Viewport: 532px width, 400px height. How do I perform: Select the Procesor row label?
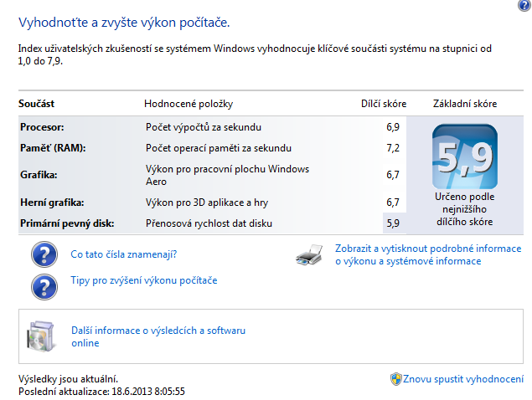pyautogui.click(x=41, y=127)
